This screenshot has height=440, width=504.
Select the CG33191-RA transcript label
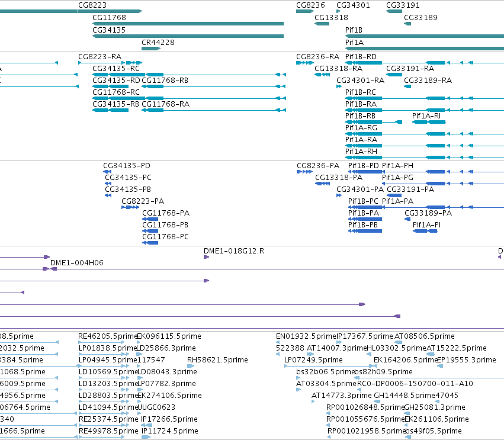pyautogui.click(x=410, y=69)
